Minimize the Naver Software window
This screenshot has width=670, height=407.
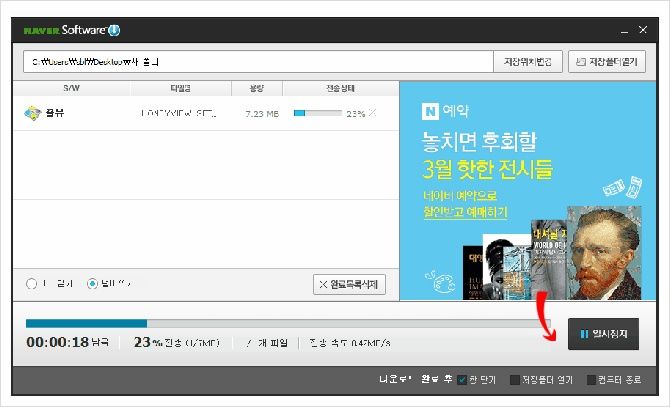624,30
